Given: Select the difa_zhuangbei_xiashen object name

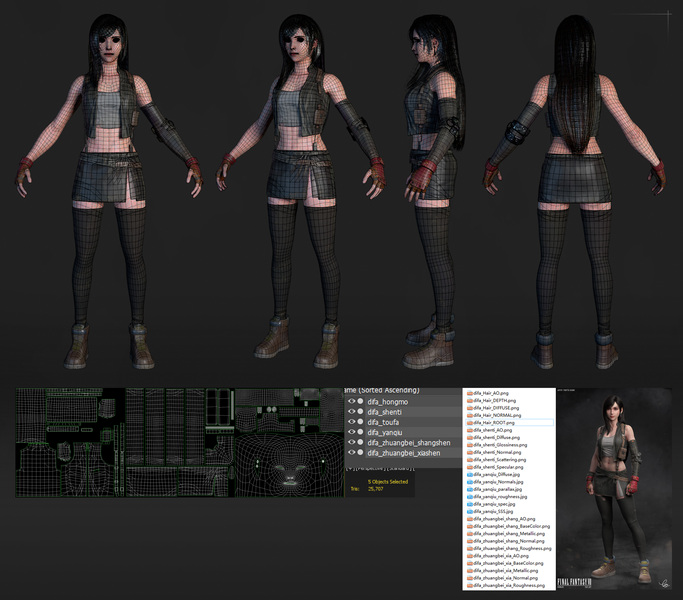Looking at the screenshot, I should pyautogui.click(x=404, y=453).
